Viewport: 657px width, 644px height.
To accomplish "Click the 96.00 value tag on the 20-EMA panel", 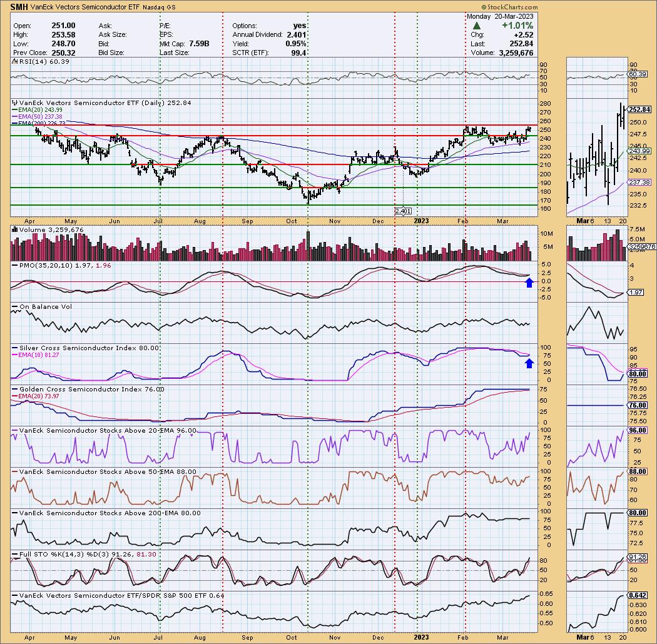I will coord(638,430).
